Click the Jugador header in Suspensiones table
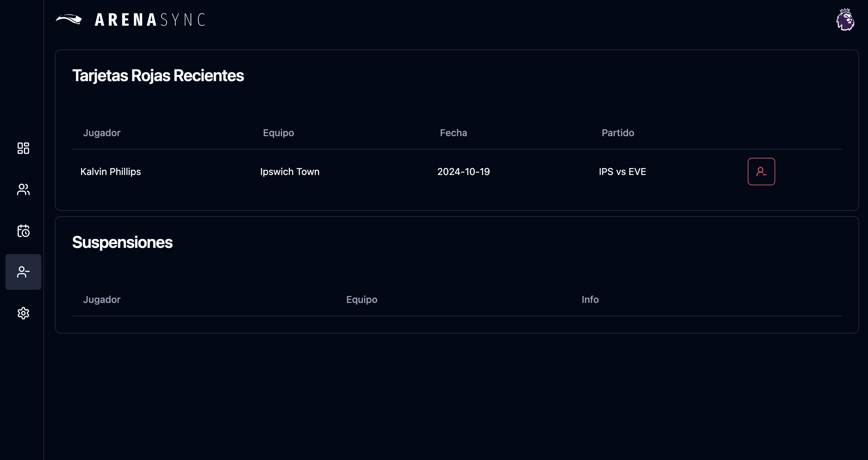The image size is (868, 460). click(102, 299)
